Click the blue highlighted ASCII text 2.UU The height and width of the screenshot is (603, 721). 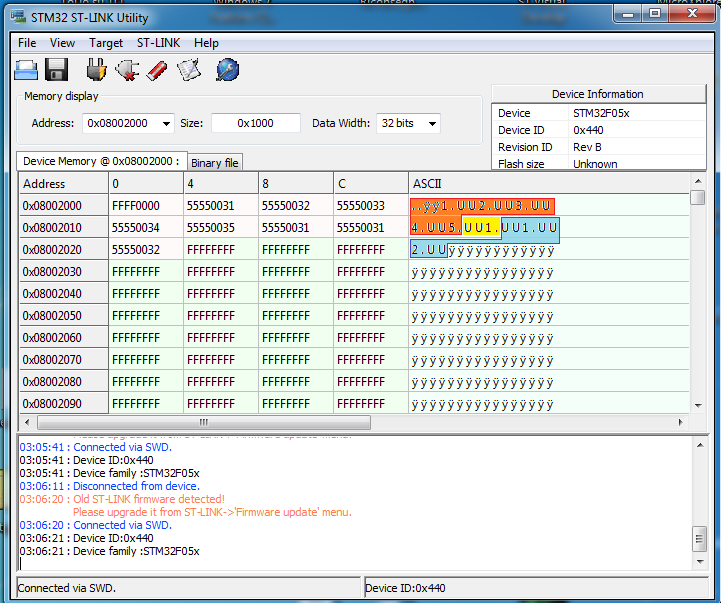point(429,250)
